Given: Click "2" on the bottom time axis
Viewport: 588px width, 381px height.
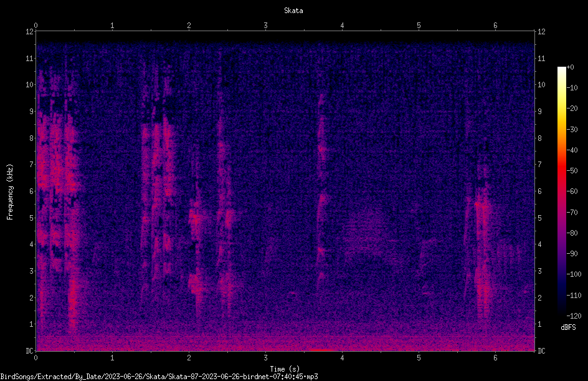Looking at the screenshot, I should click(189, 358).
